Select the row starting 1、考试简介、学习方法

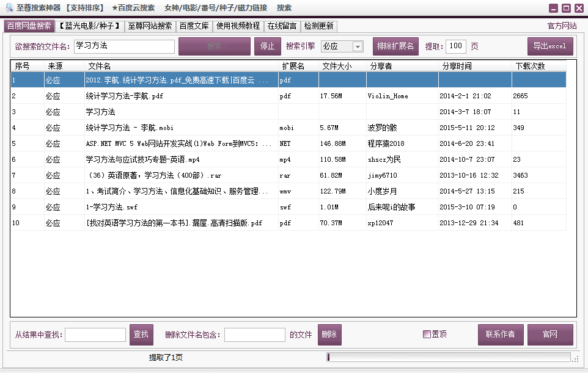[x=288, y=191]
